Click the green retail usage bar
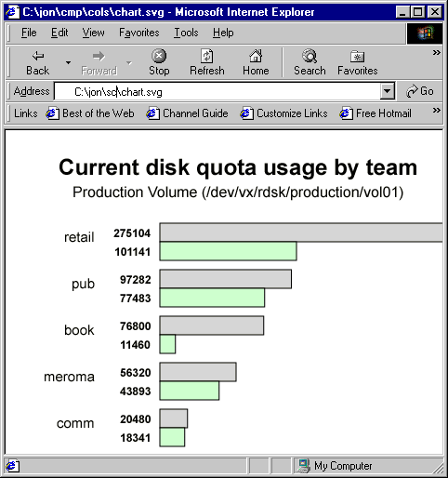448x478 pixels. coord(228,251)
